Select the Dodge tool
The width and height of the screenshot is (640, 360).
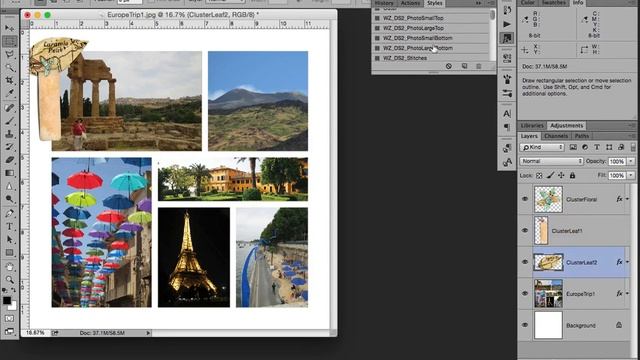click(x=9, y=199)
